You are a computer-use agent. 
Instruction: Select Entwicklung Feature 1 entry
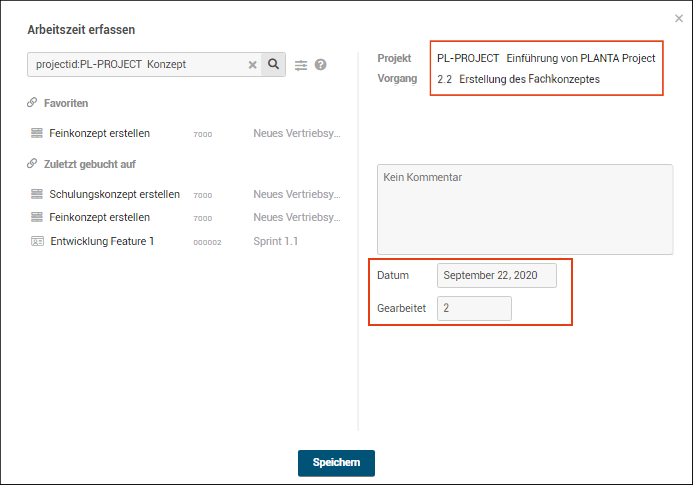pos(102,241)
